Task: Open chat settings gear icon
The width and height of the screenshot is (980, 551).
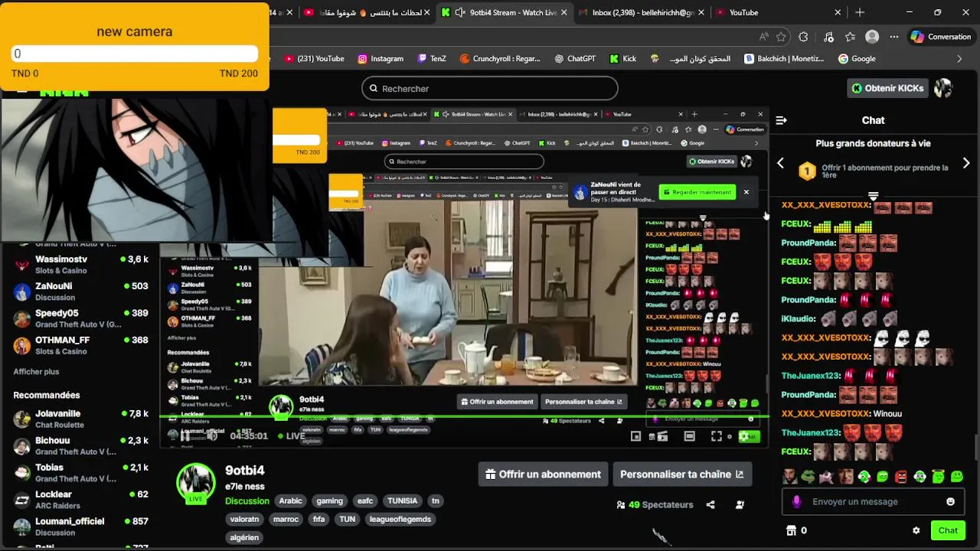Action: [916, 530]
